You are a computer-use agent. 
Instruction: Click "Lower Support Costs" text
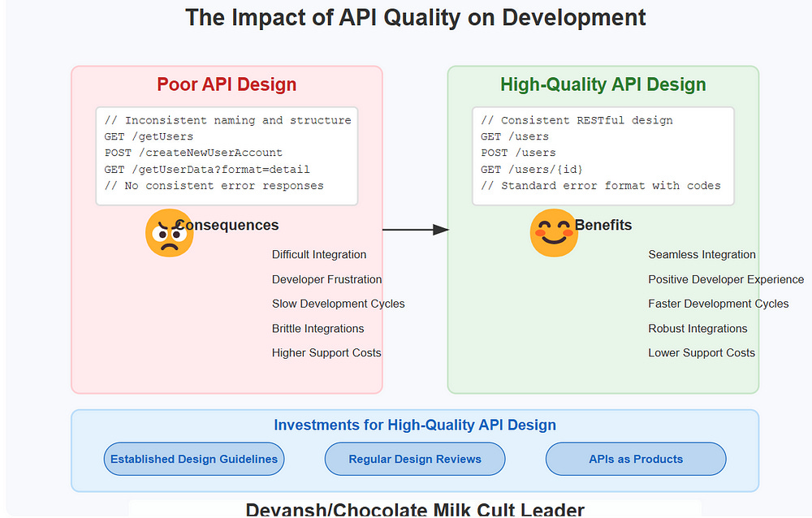(x=702, y=353)
